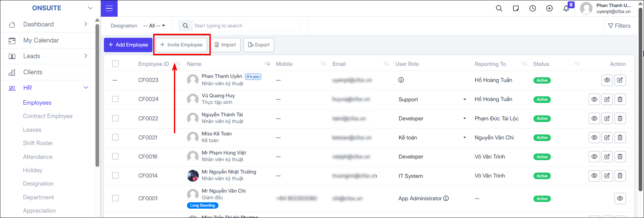
Task: Delete employee CF0022
Action: click(x=620, y=118)
